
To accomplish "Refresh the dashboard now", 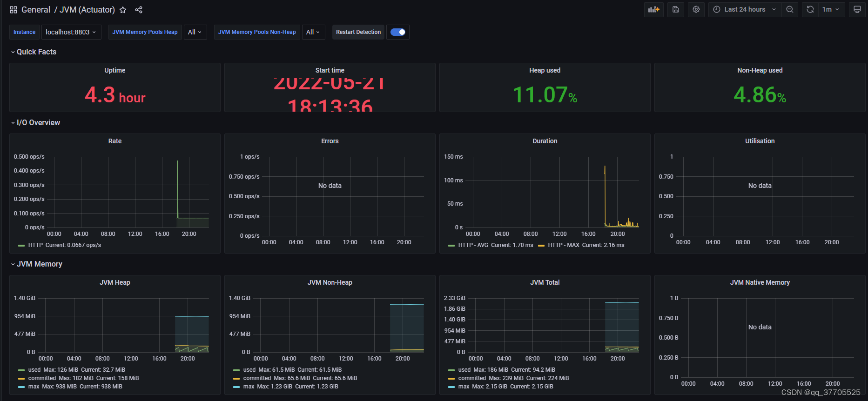I will [810, 9].
